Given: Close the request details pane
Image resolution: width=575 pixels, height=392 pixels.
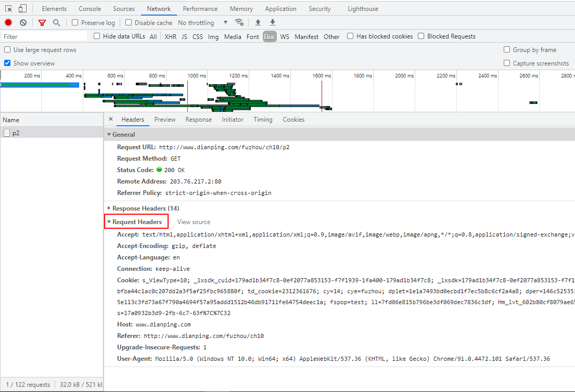Looking at the screenshot, I should [x=111, y=119].
